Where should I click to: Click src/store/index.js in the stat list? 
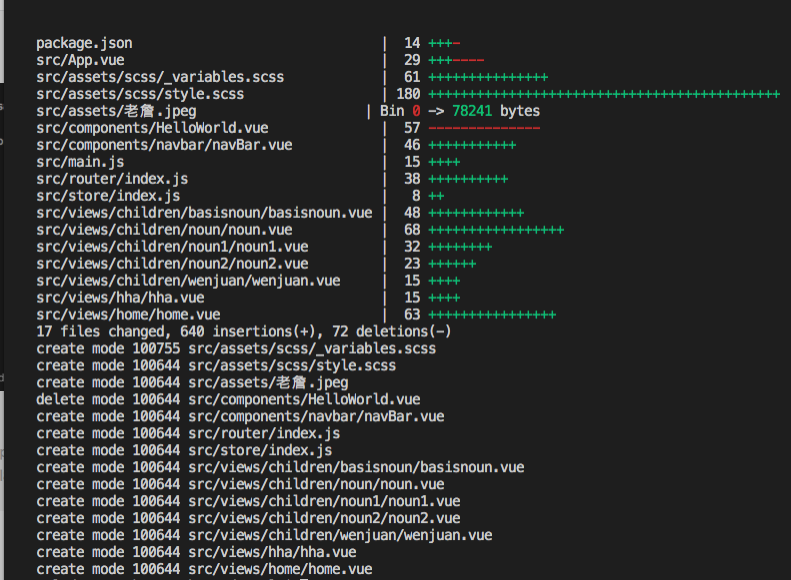click(x=108, y=196)
